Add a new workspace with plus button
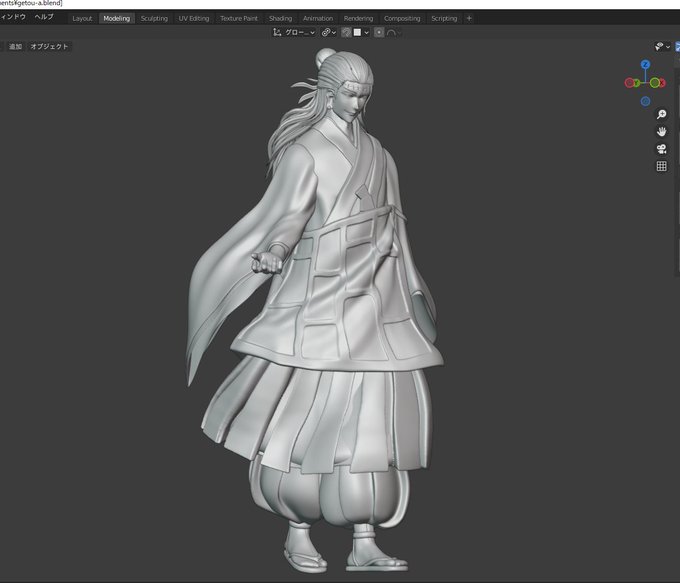Image resolution: width=680 pixels, height=583 pixels. click(469, 18)
